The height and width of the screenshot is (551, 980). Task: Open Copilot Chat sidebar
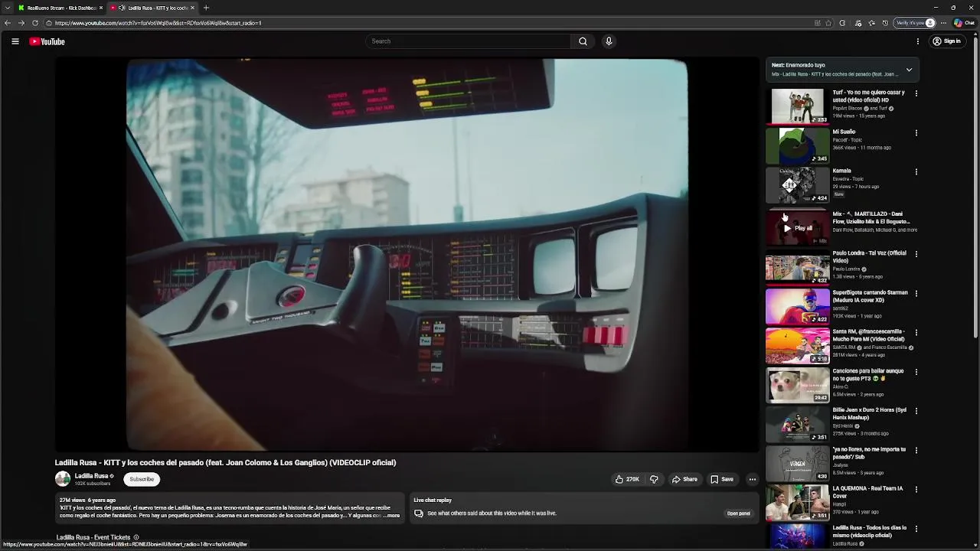point(964,23)
